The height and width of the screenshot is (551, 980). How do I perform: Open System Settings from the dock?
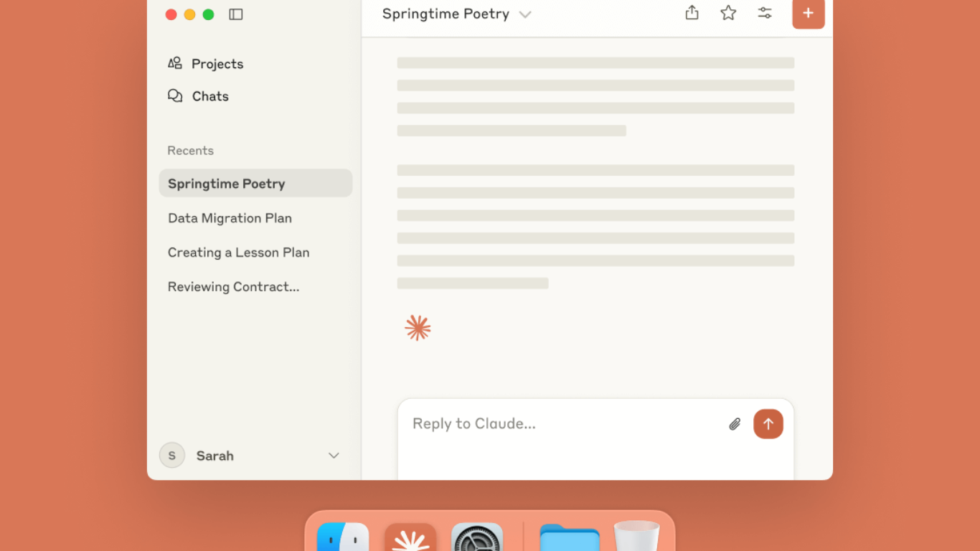click(x=477, y=540)
